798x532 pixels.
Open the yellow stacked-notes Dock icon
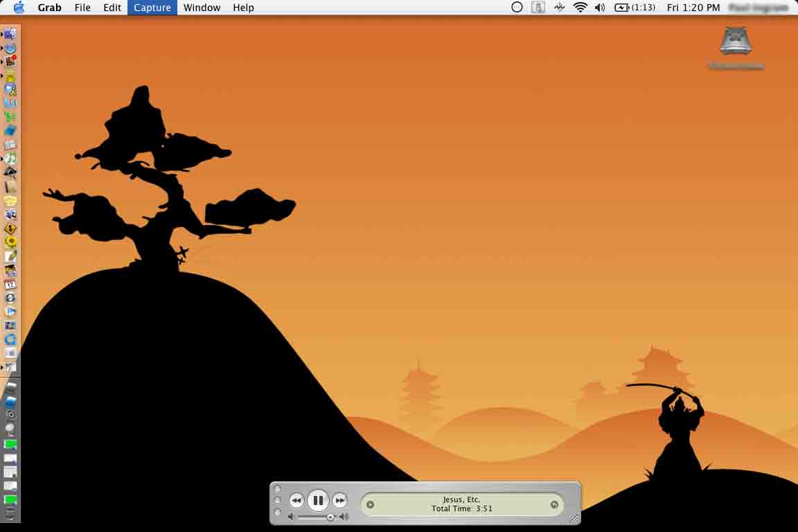coord(10,201)
